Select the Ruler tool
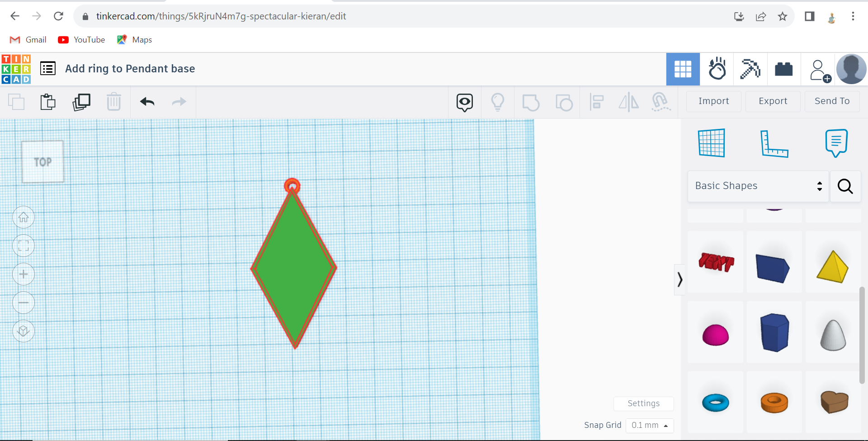 [774, 143]
